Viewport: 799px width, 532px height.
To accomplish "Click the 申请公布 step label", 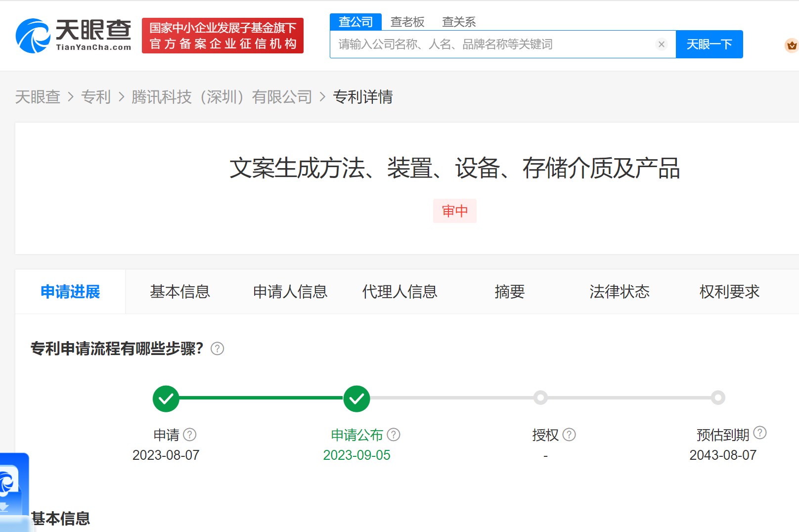I will pyautogui.click(x=357, y=435).
